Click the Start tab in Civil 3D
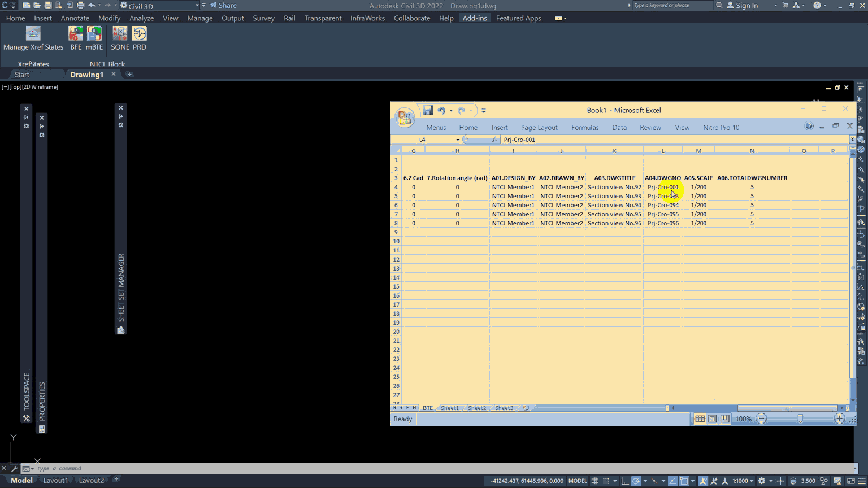Viewport: 868px width, 488px height. (x=22, y=75)
